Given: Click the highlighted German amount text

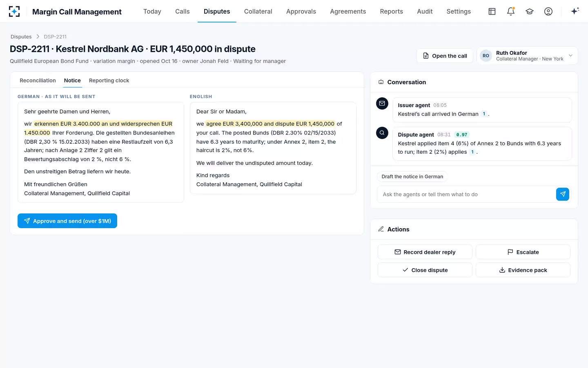Looking at the screenshot, I should (98, 128).
